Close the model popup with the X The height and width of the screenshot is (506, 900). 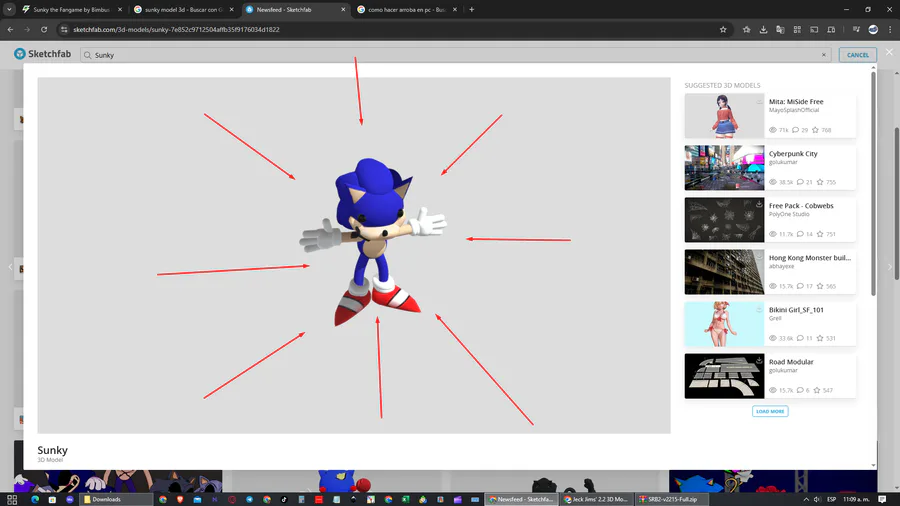[889, 52]
